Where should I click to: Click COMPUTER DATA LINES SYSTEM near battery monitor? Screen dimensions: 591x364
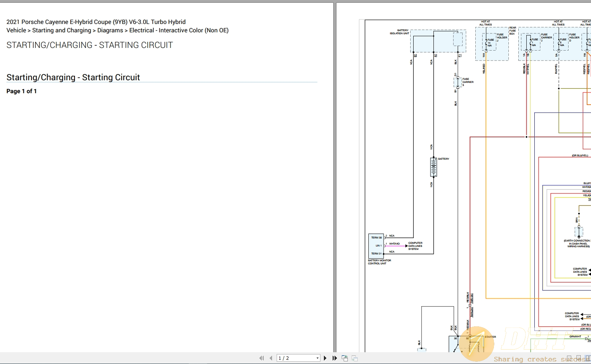click(x=415, y=246)
